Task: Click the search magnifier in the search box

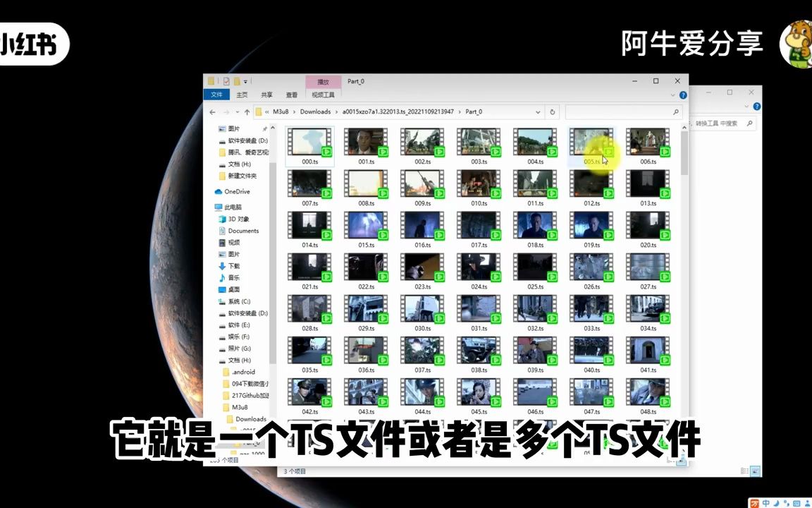Action: (x=675, y=111)
